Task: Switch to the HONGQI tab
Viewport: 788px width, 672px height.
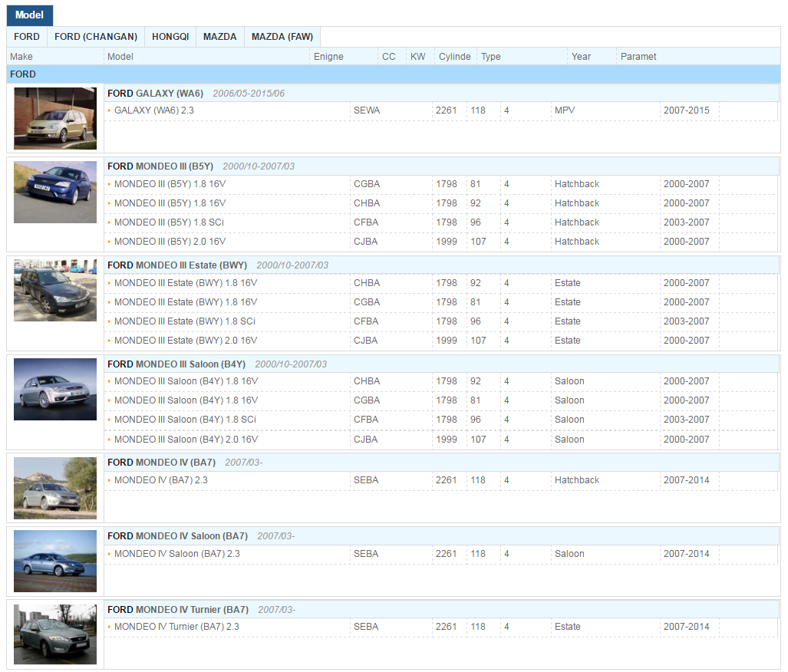Action: pos(170,37)
